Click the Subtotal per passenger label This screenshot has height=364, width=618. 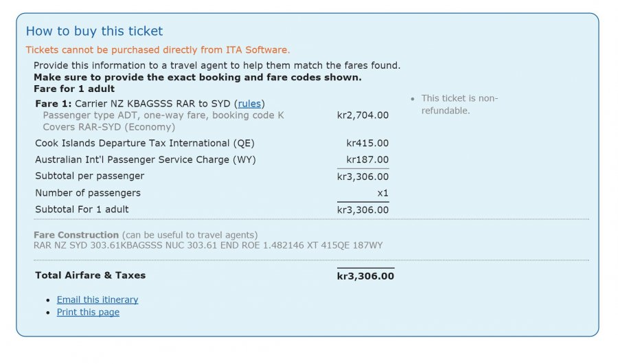click(x=90, y=176)
